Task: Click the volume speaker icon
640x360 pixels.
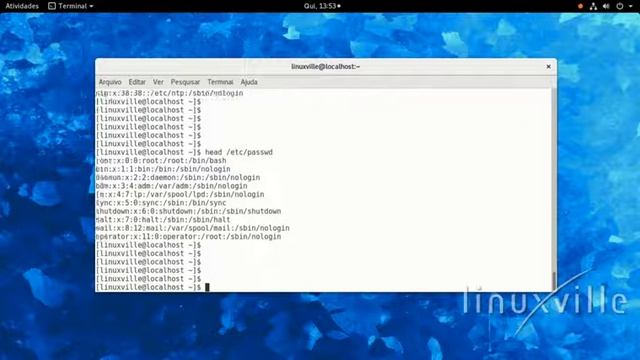Action: (606, 6)
